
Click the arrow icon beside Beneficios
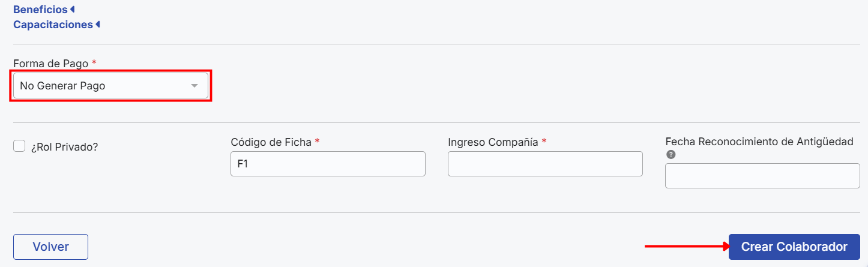(73, 10)
